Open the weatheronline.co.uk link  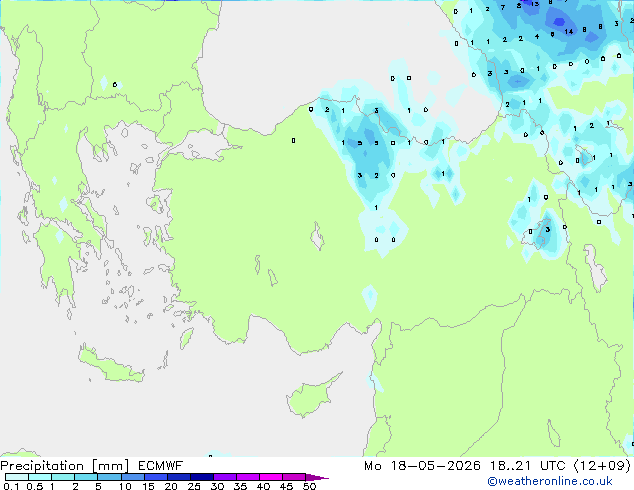pyautogui.click(x=550, y=481)
